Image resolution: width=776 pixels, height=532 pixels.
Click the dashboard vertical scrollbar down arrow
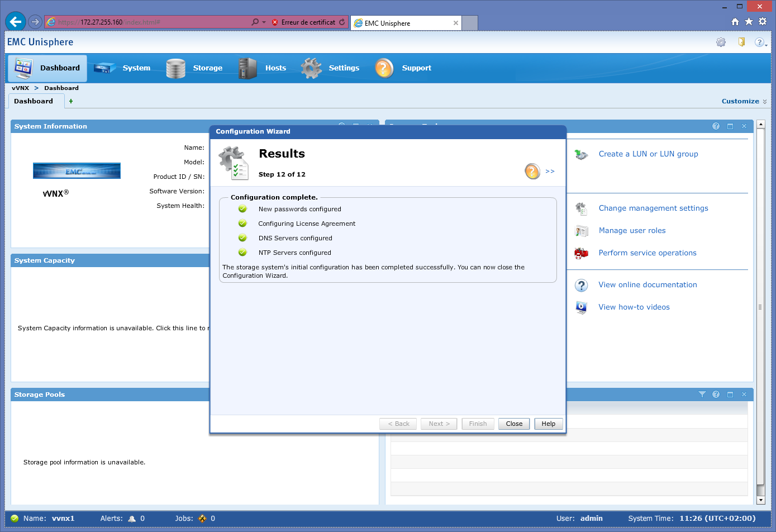[760, 500]
